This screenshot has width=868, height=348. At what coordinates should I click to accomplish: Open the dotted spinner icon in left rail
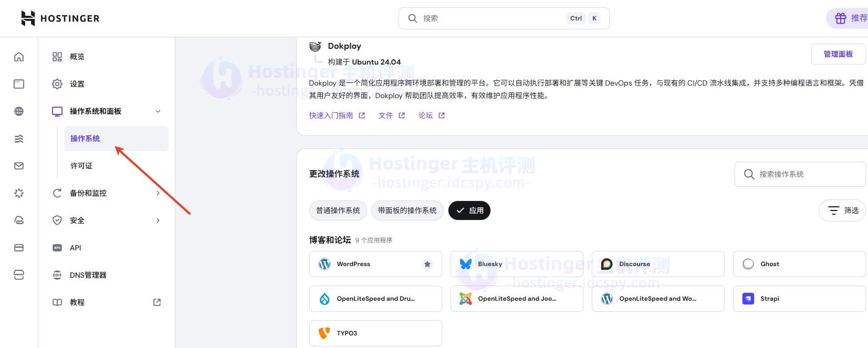pos(19,193)
